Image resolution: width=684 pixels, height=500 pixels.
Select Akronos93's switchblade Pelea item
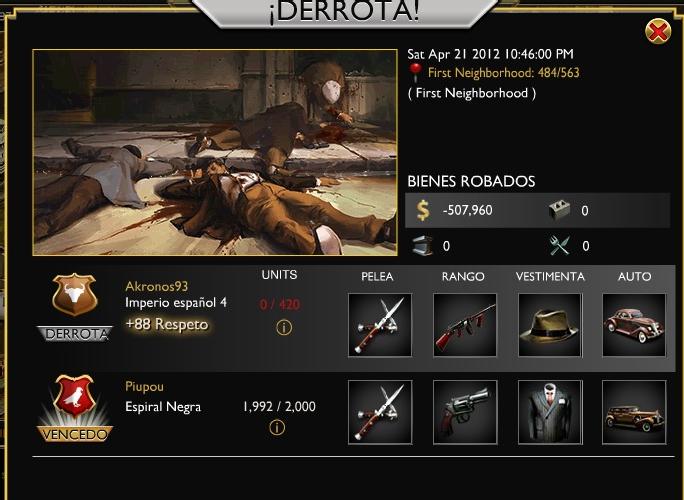click(x=380, y=325)
